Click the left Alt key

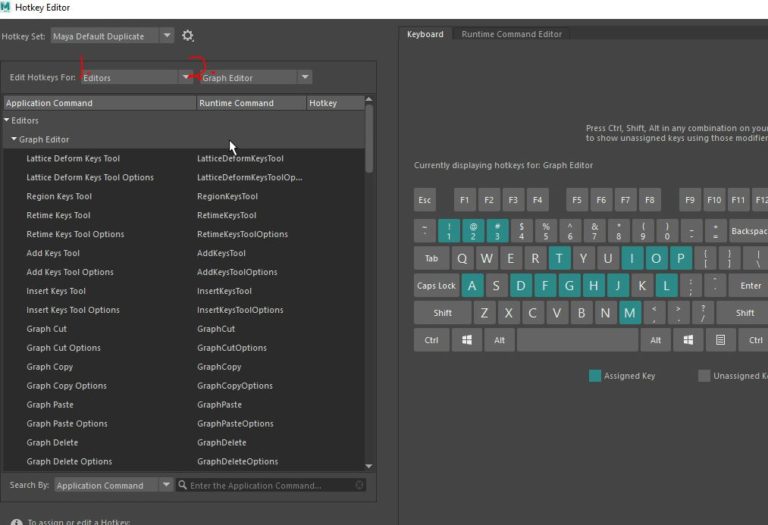[x=499, y=340]
